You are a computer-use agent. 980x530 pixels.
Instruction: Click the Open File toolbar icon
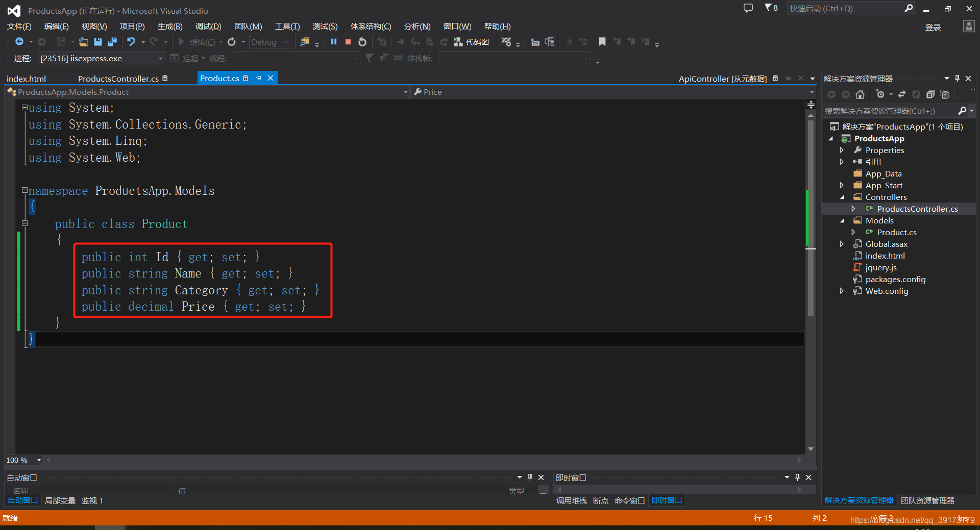pyautogui.click(x=84, y=42)
